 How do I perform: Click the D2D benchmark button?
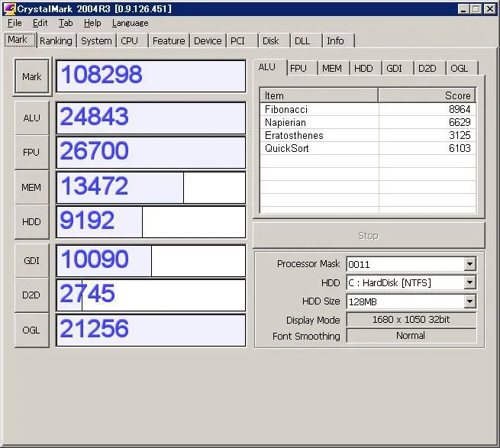31,295
